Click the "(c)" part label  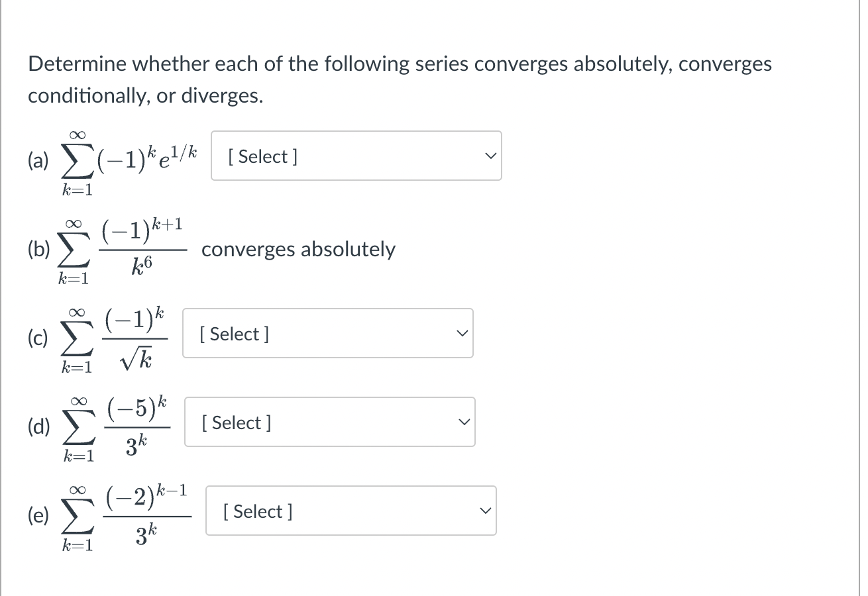(x=38, y=338)
